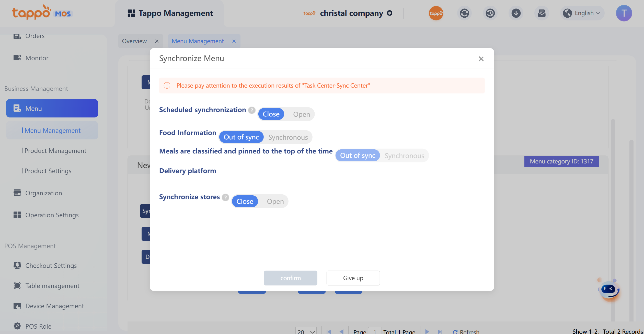This screenshot has width=644, height=334.
Task: Set Synchronize stores toggle to Open
Action: click(275, 201)
